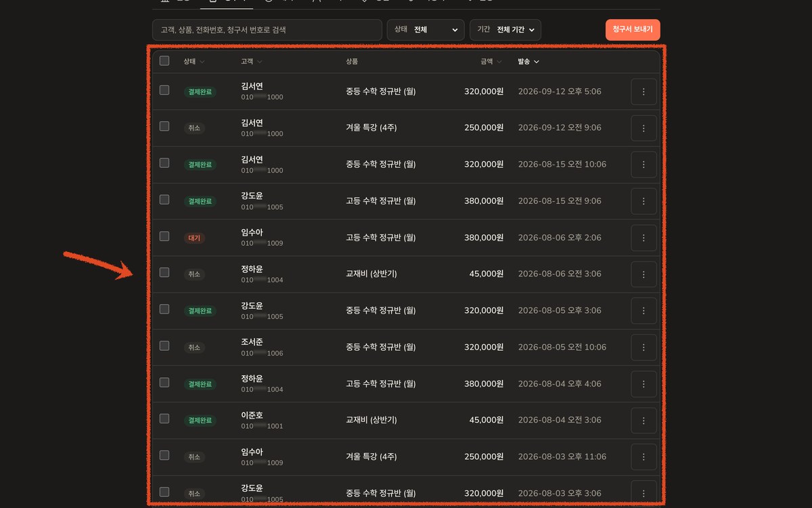Click 결제완료 badge in 이준호 row
The width and height of the screenshot is (812, 508).
coord(200,421)
